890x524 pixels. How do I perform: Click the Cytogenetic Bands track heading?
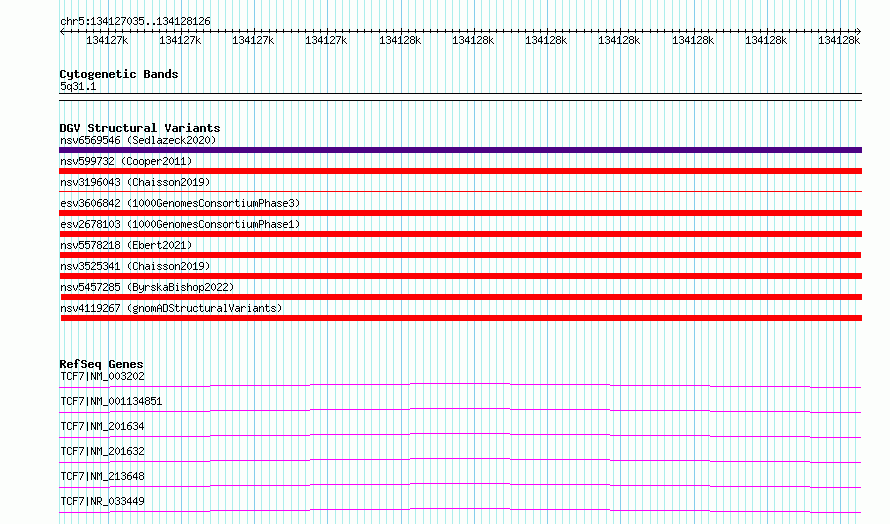[x=119, y=74]
